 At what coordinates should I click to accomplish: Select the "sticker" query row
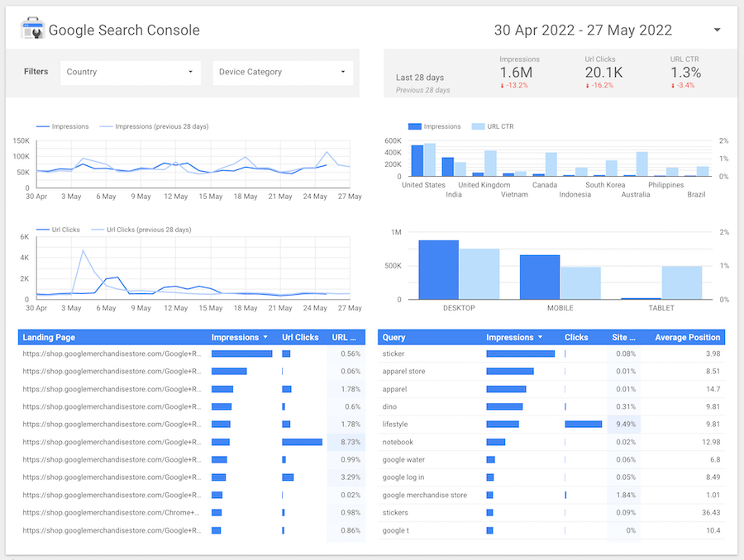click(551, 354)
